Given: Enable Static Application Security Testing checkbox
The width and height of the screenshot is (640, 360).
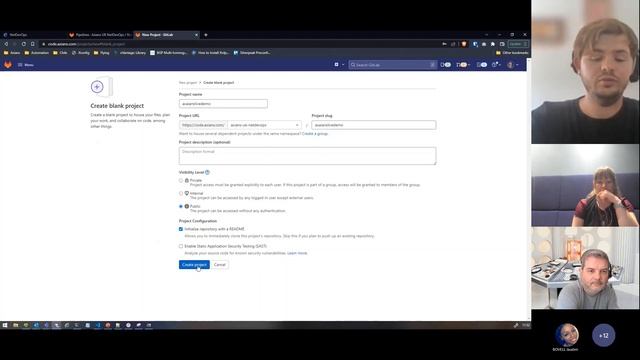Looking at the screenshot, I should click(x=181, y=247).
